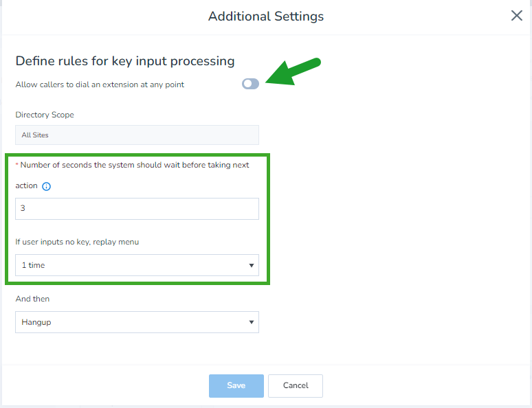532x408 pixels.
Task: Click the arrow on the replay count dropdown
Action: pos(252,265)
